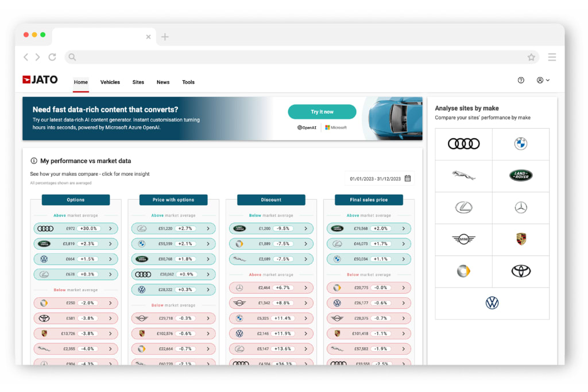Click date range 01/01/2023 - 31/12/2023 field
588x392 pixels.
(x=380, y=178)
